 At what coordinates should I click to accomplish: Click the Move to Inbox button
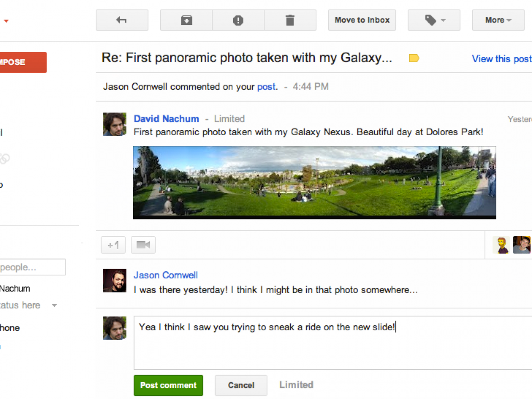362,20
